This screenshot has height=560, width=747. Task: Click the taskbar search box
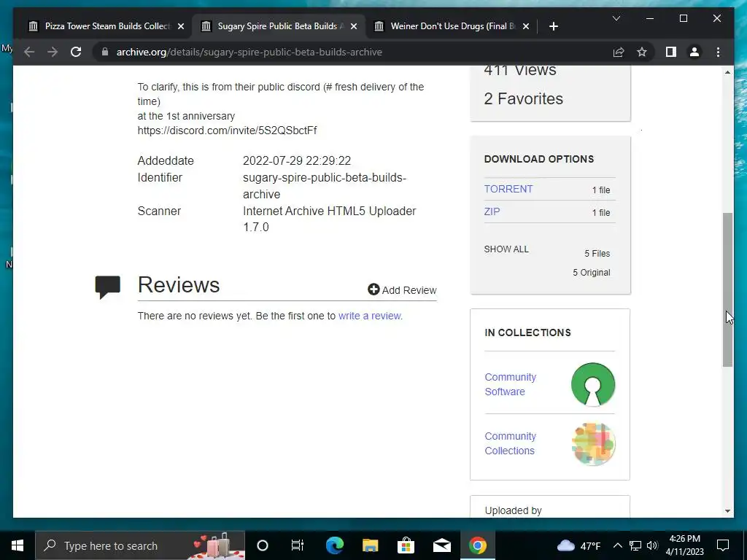pos(140,545)
